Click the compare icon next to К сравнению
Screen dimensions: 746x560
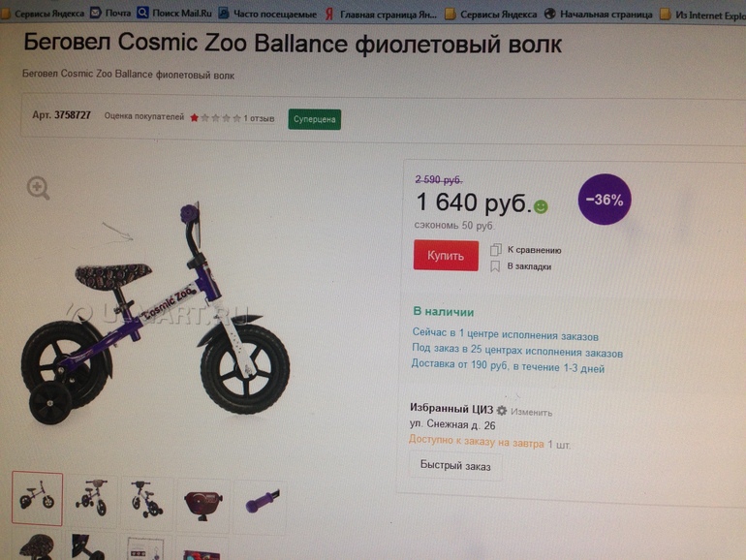click(496, 249)
